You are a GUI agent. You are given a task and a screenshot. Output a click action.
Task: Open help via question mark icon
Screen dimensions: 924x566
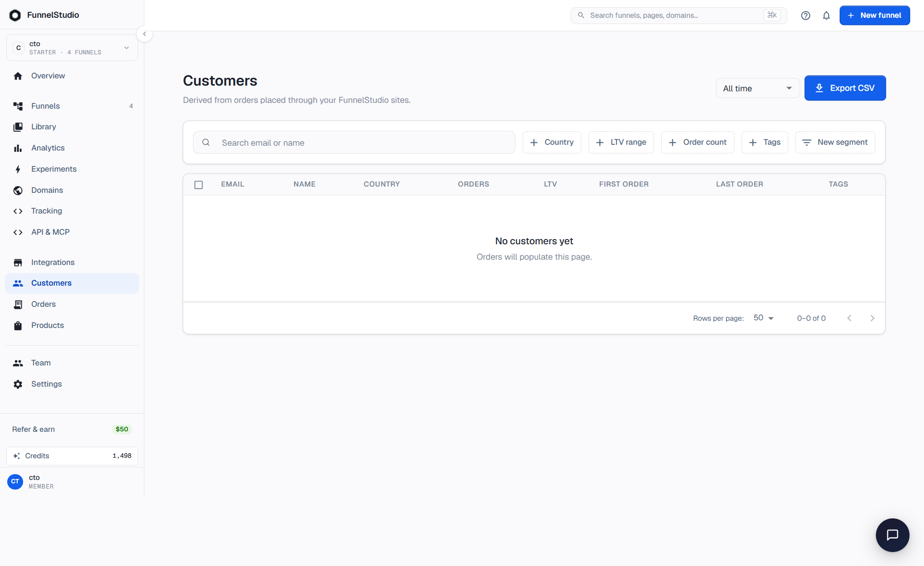pos(806,15)
